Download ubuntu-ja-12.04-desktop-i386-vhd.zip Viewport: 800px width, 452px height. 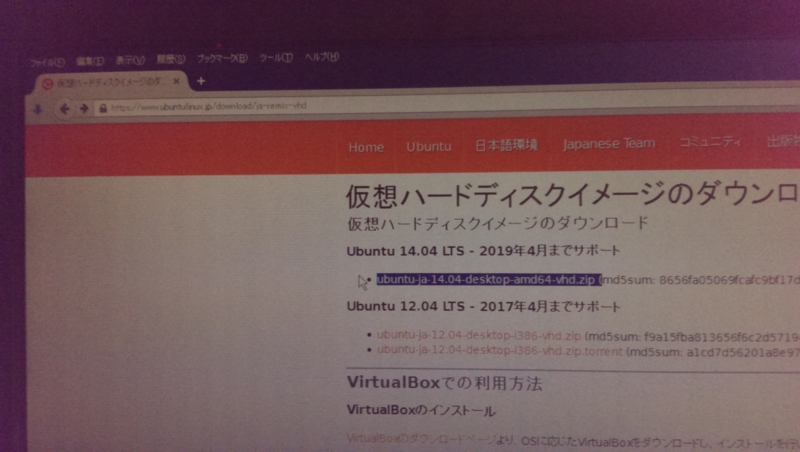[479, 336]
